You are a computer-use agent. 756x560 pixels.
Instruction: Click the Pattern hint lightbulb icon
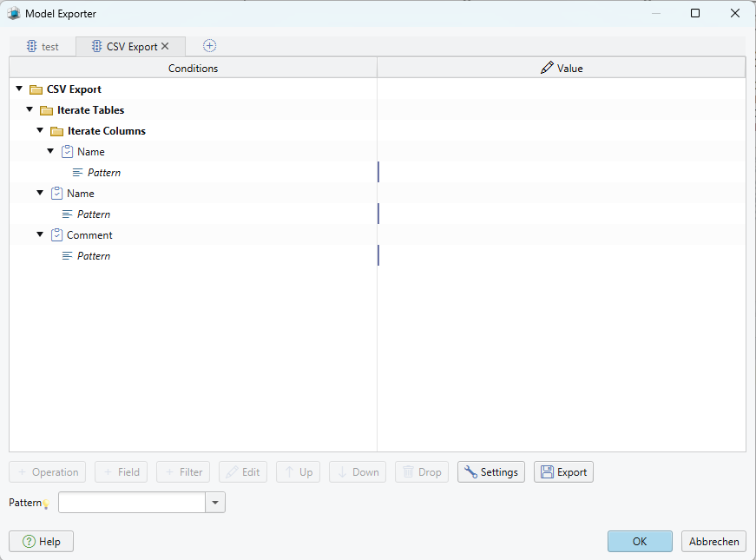pyautogui.click(x=46, y=504)
